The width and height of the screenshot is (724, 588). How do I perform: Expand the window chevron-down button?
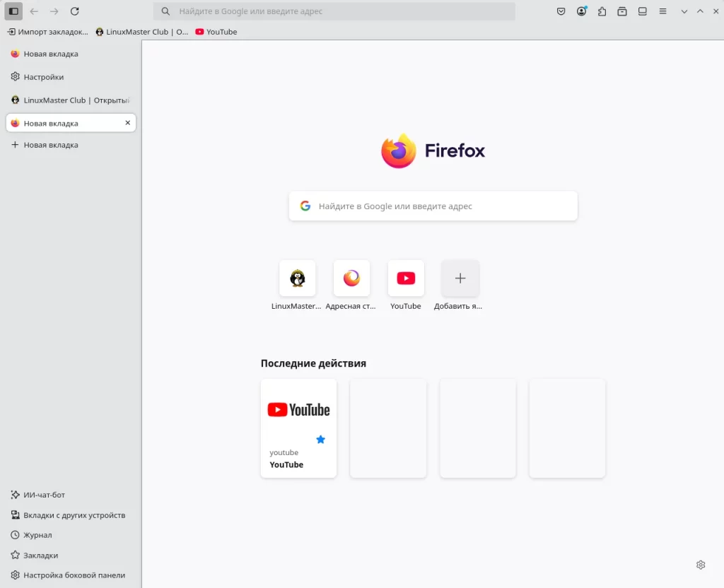[x=684, y=11]
